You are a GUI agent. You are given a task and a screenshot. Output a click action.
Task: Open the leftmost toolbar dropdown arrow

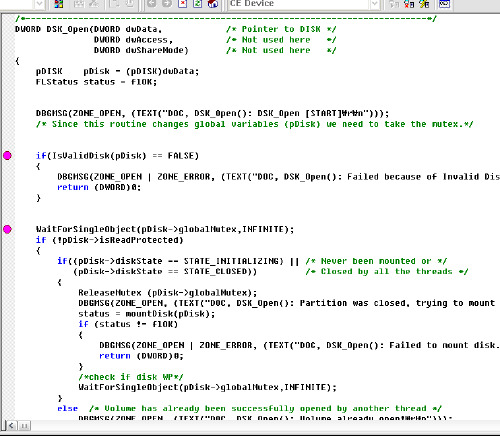point(39,4)
